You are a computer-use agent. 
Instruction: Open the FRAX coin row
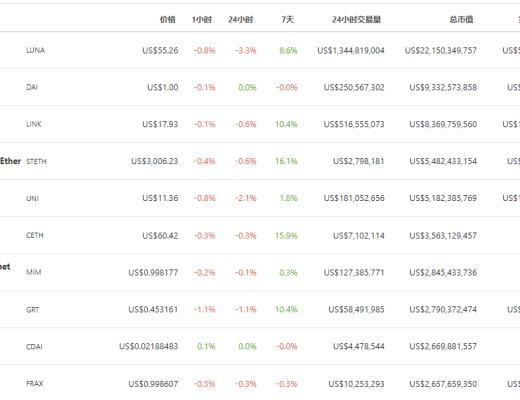coord(260,382)
